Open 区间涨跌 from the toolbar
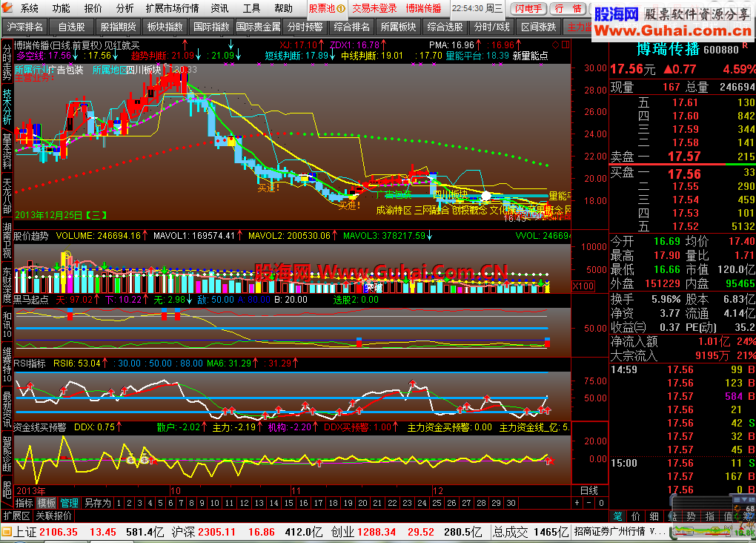Viewport: 756px width, 543px height. [x=538, y=27]
